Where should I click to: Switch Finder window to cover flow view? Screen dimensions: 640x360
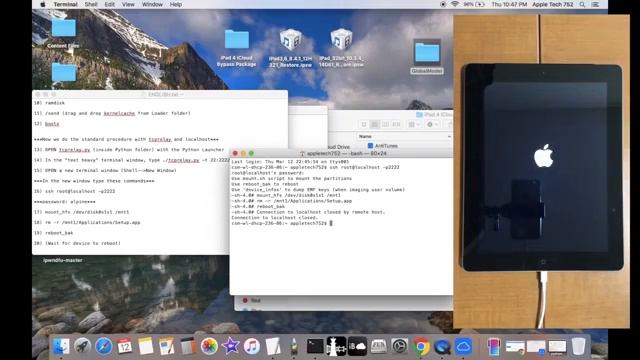(x=396, y=124)
